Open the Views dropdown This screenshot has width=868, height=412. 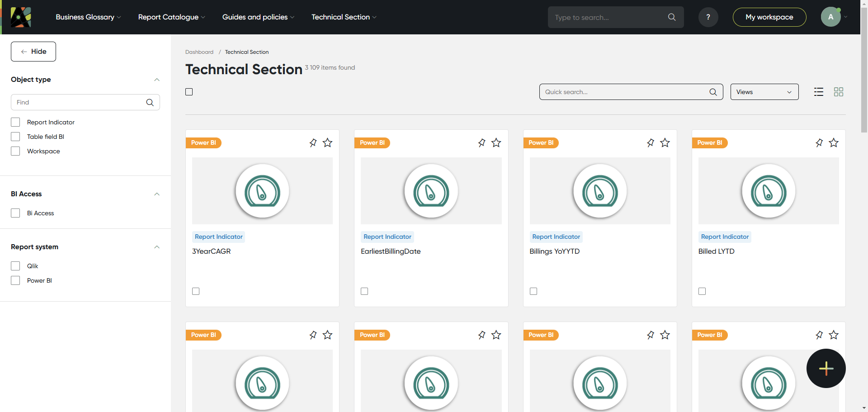(764, 92)
